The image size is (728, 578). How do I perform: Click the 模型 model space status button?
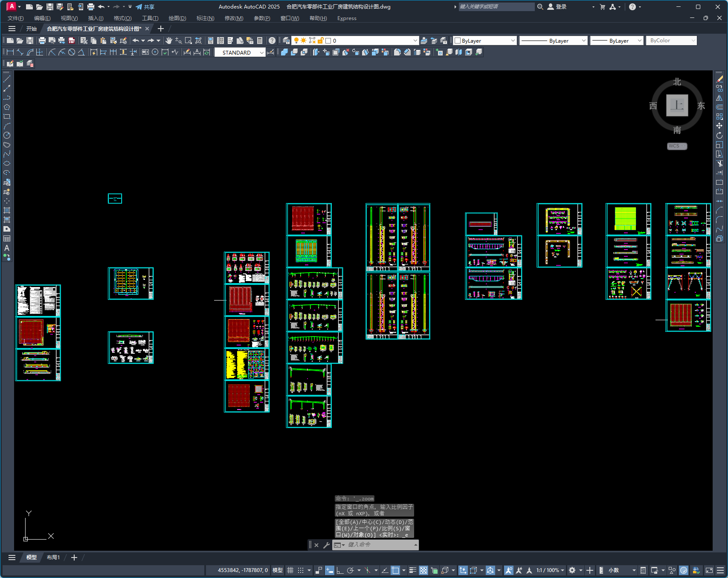click(x=278, y=570)
